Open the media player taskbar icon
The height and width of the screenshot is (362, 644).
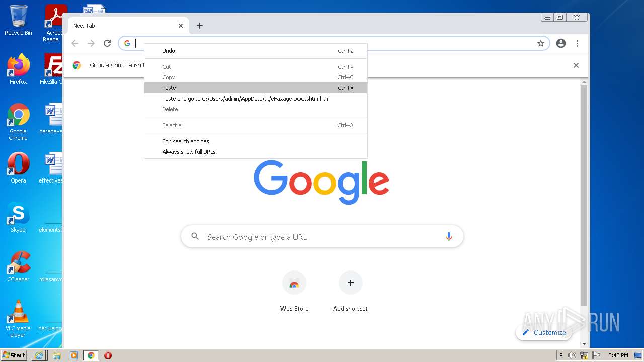point(74,355)
